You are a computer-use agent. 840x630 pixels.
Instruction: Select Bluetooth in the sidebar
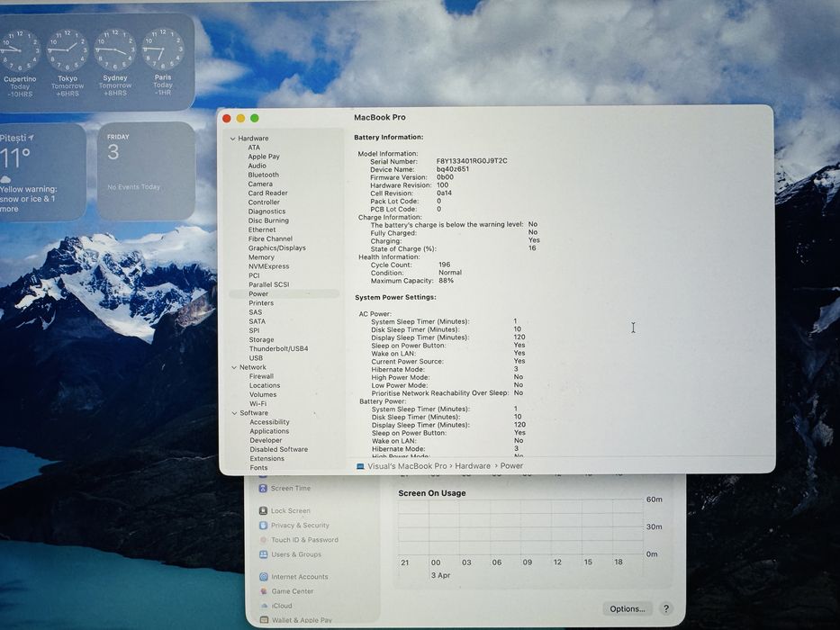[263, 175]
